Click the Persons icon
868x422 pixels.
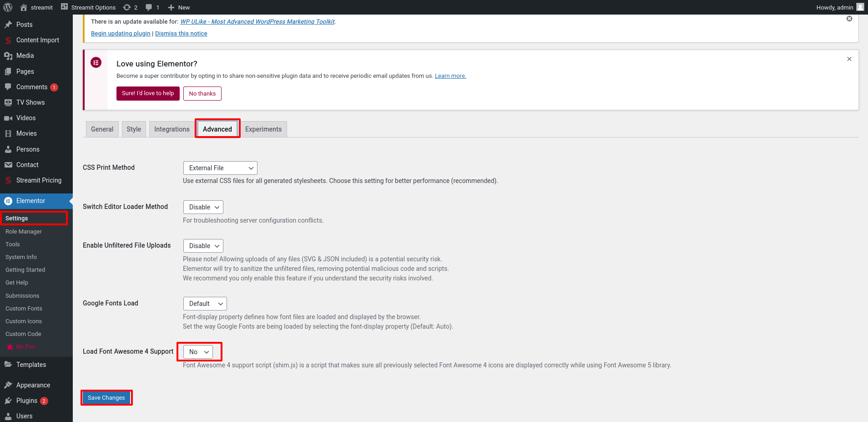coord(8,149)
